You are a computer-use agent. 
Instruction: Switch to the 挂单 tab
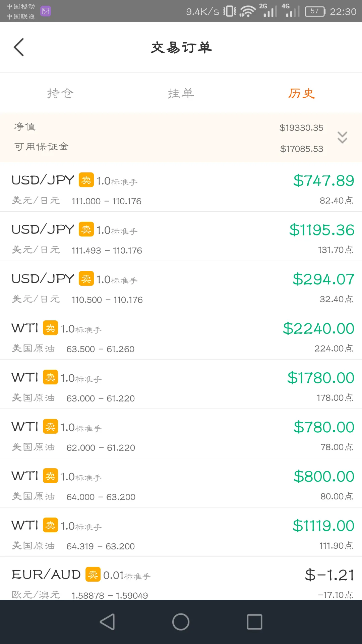pos(181,93)
